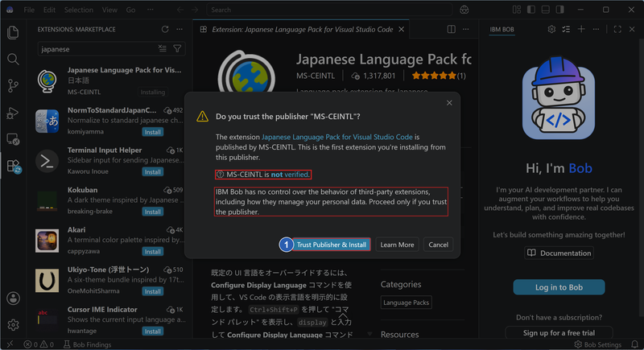
Task: Open the Accounts icon in activity bar
Action: (x=13, y=299)
